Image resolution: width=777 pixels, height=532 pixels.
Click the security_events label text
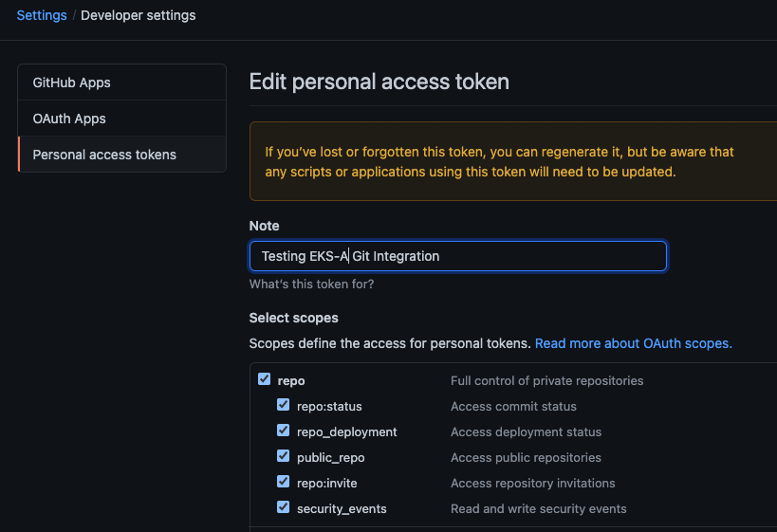click(342, 508)
